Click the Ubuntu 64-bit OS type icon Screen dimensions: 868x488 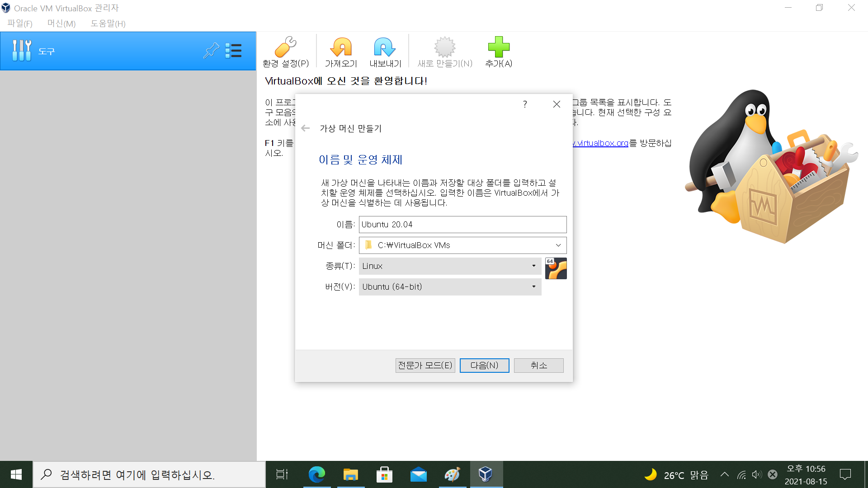click(x=556, y=268)
